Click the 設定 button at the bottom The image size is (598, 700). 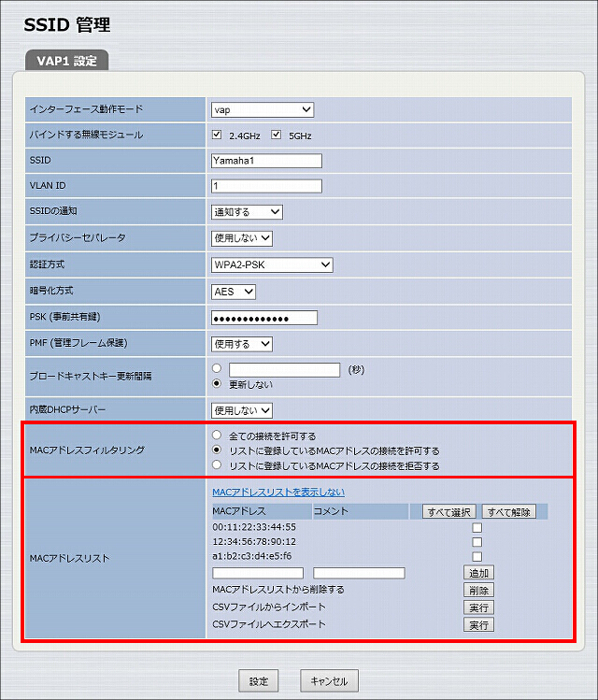(x=259, y=680)
